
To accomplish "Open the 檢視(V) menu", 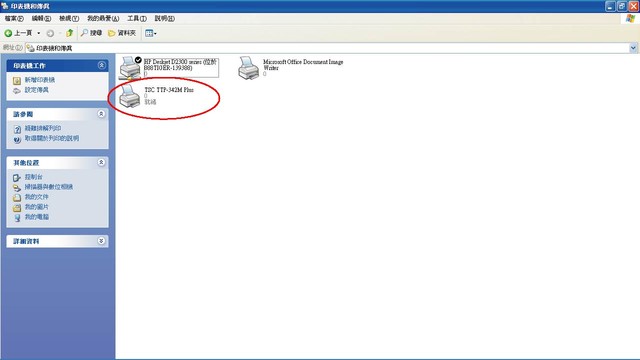I will click(69, 19).
